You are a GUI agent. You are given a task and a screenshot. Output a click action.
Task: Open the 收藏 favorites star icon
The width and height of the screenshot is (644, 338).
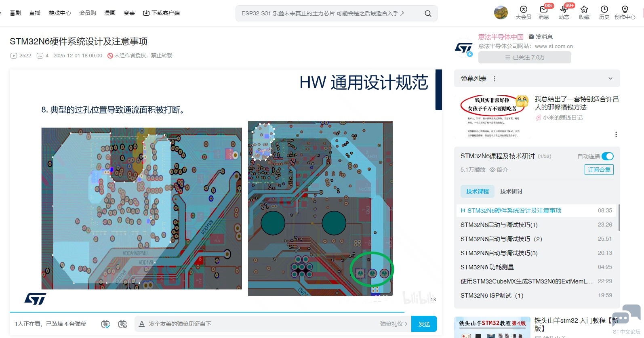(584, 10)
